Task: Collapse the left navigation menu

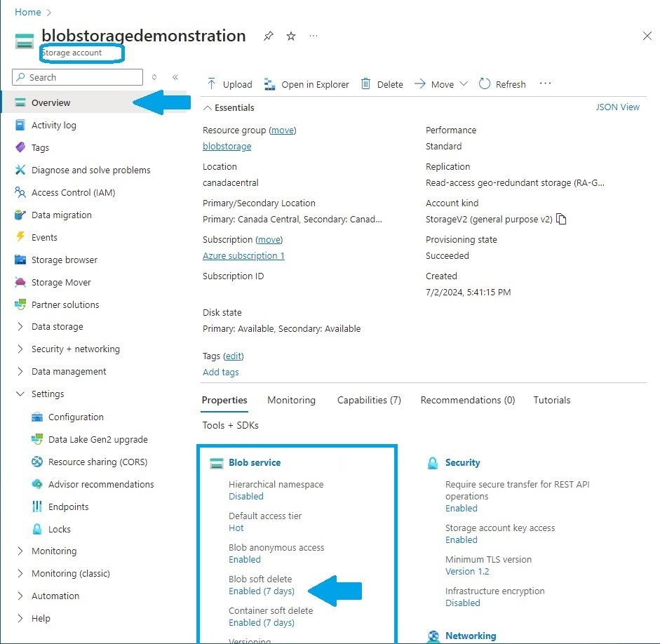Action: [x=175, y=77]
